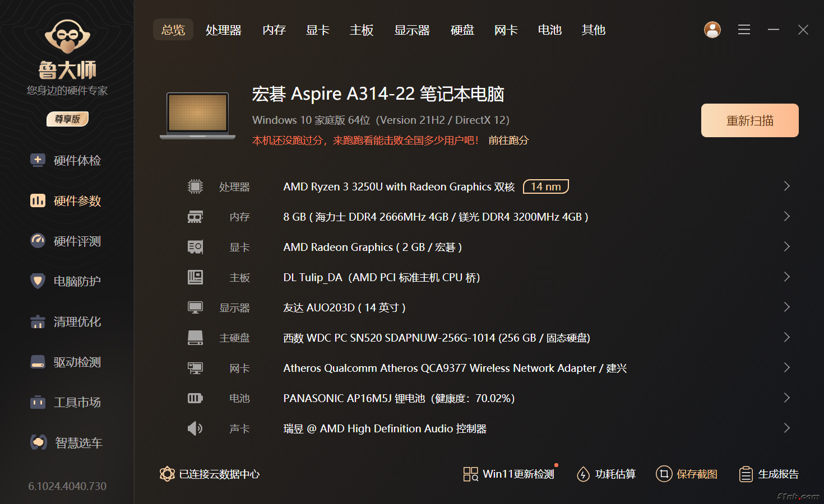Expand the Atheros QCA9377 network chevron

click(786, 368)
